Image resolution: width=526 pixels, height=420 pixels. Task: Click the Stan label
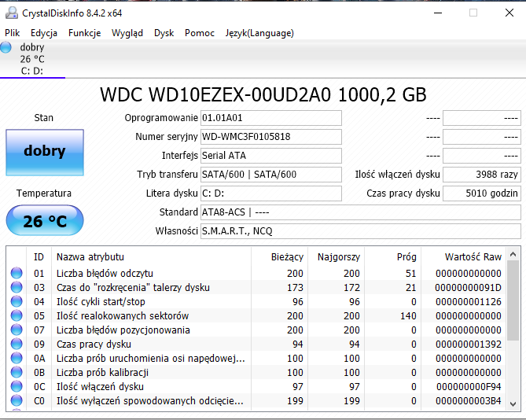pos(43,118)
